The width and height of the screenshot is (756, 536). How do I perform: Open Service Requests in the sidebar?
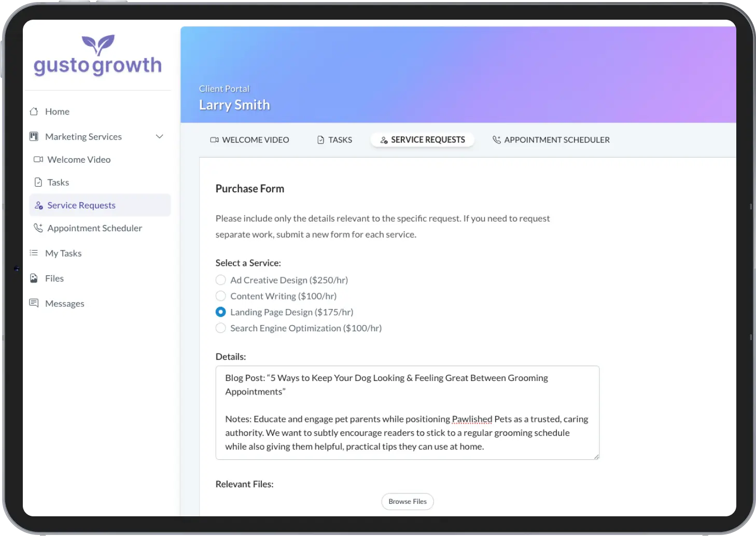pos(100,205)
